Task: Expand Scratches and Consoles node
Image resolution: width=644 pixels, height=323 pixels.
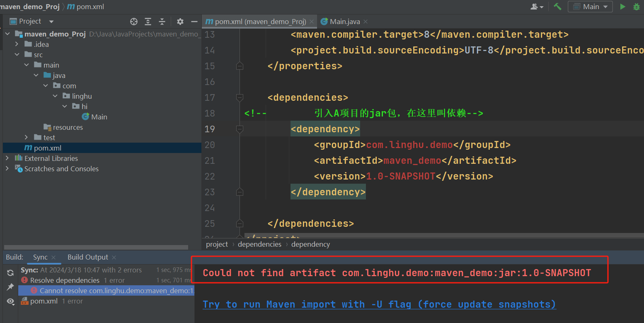Action: (7, 169)
